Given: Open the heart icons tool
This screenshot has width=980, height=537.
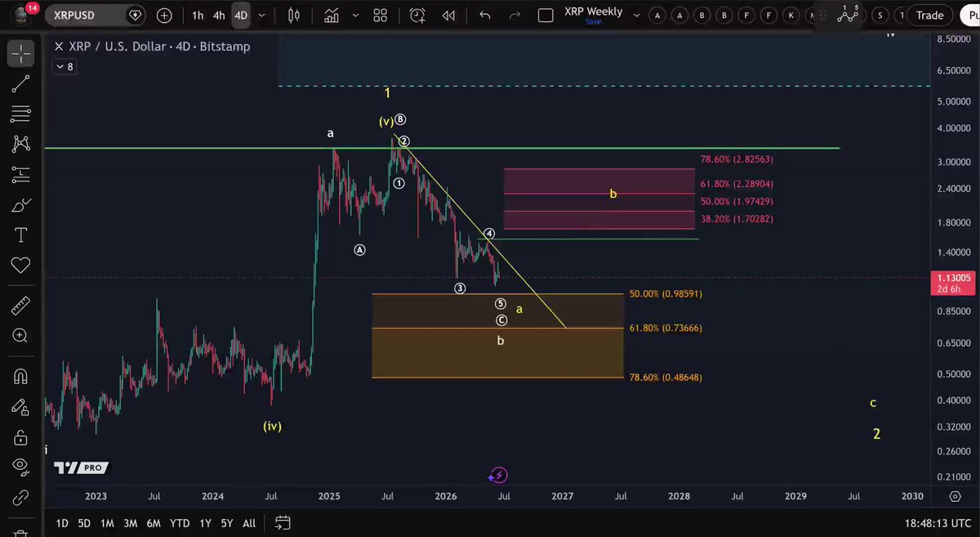Looking at the screenshot, I should (x=20, y=265).
